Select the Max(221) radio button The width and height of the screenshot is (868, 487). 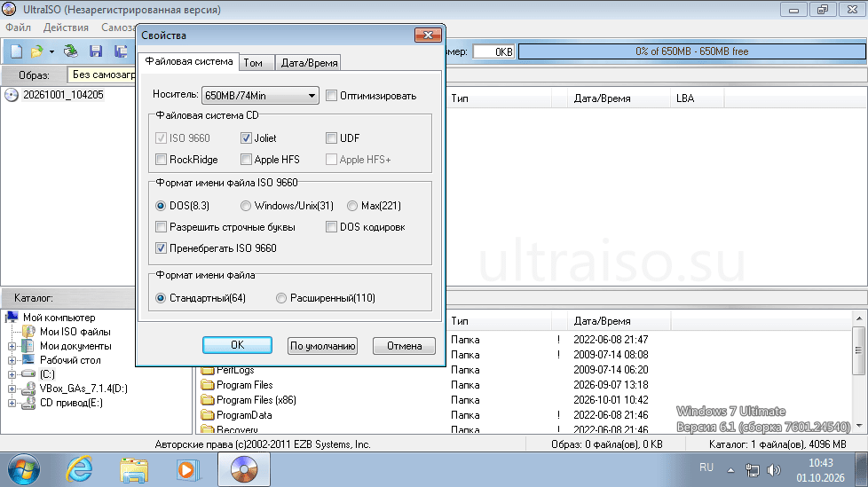click(352, 206)
